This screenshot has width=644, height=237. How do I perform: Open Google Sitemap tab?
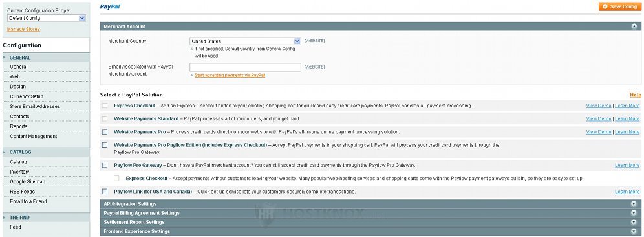pos(46,181)
